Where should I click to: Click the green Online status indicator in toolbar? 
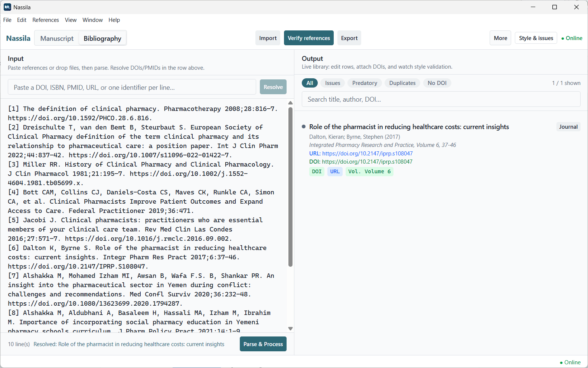[x=572, y=38]
